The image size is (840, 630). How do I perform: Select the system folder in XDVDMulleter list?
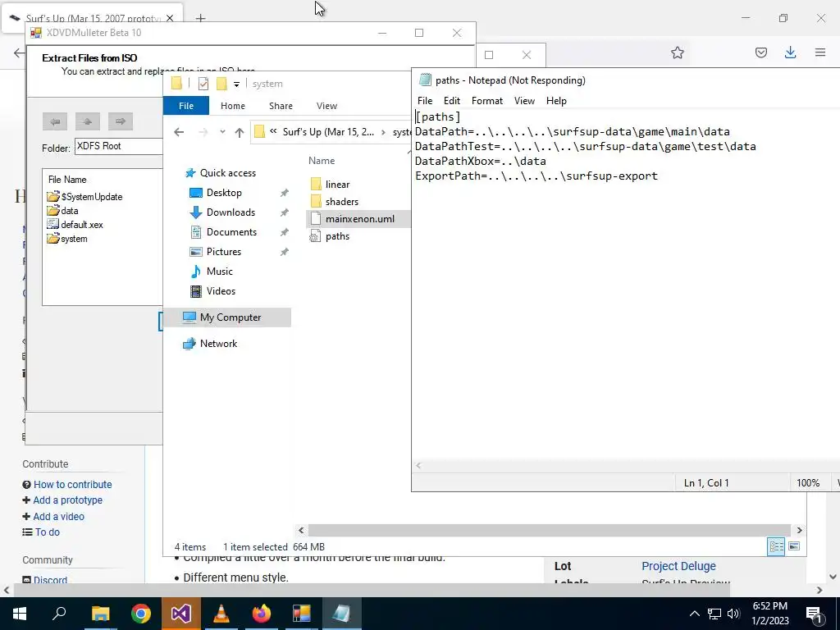(67, 239)
